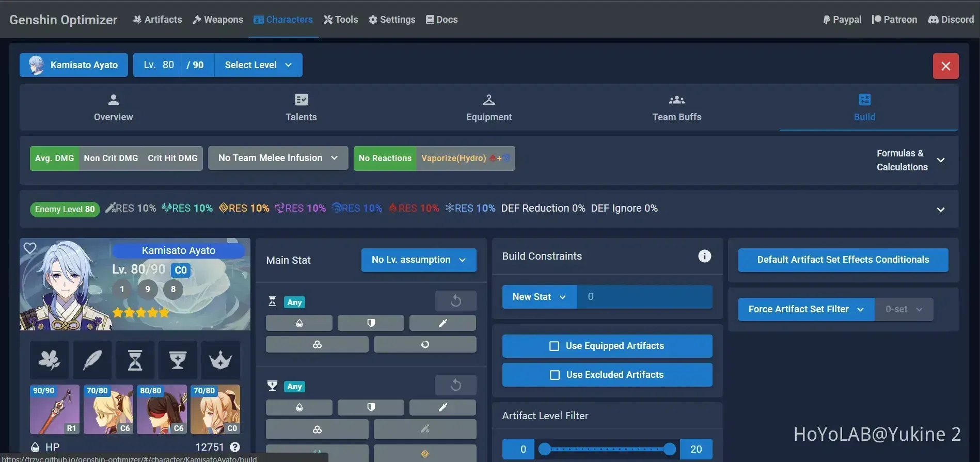Select the goblet artifact slot icon

(178, 360)
